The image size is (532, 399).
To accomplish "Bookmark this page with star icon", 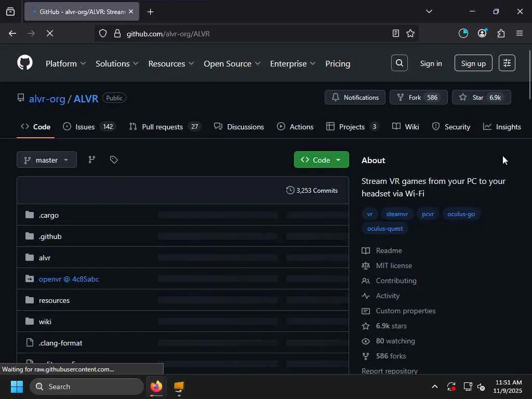I will coord(410,33).
